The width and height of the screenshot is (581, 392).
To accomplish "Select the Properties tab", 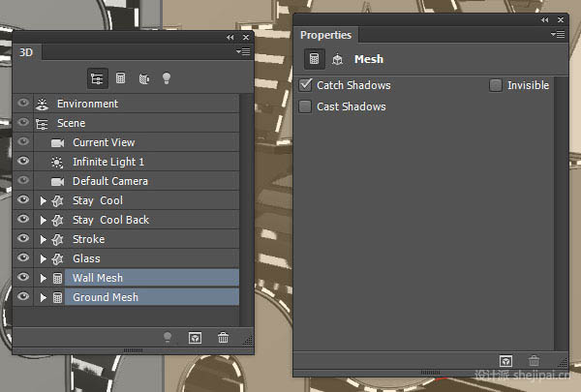I will [x=325, y=35].
